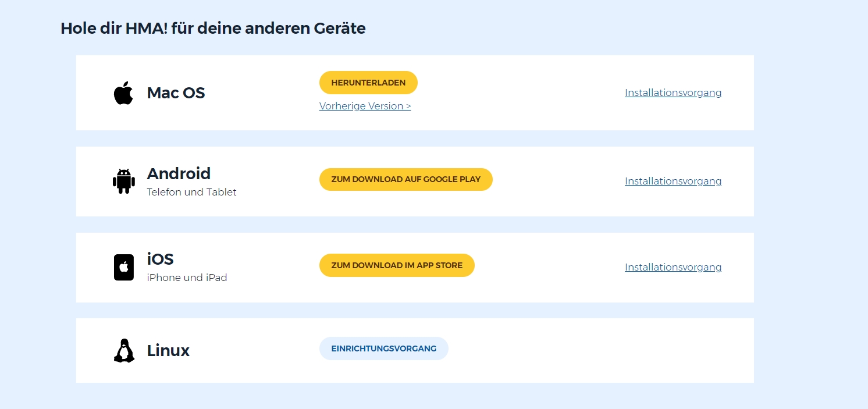Click the 'iPhone und iPad' subtitle
Viewport: 868px width, 409px height.
pyautogui.click(x=187, y=278)
